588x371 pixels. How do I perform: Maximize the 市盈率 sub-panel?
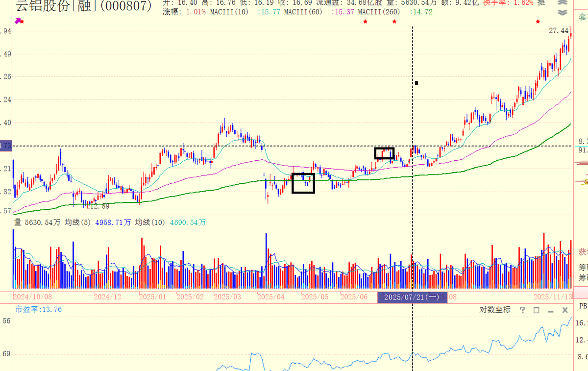[x=537, y=310]
